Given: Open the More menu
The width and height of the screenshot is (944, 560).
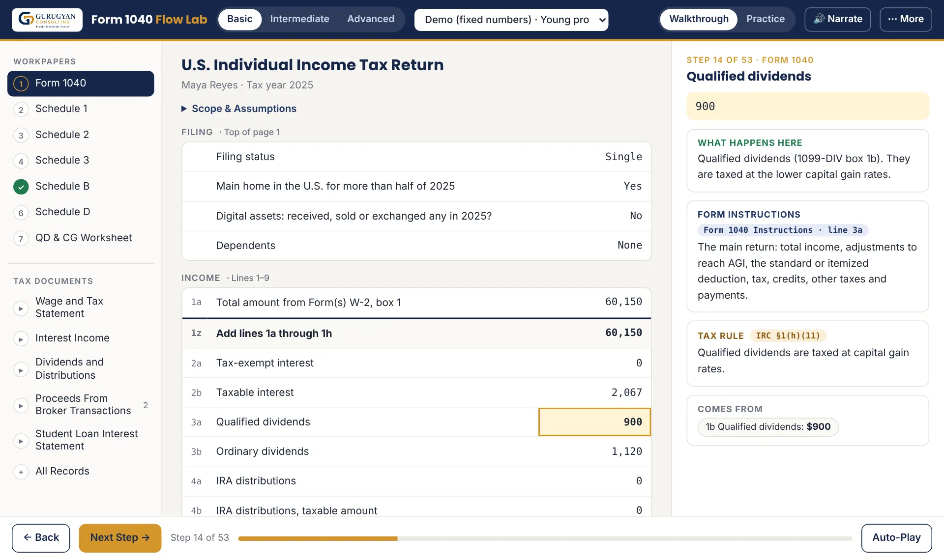Looking at the screenshot, I should (906, 19).
